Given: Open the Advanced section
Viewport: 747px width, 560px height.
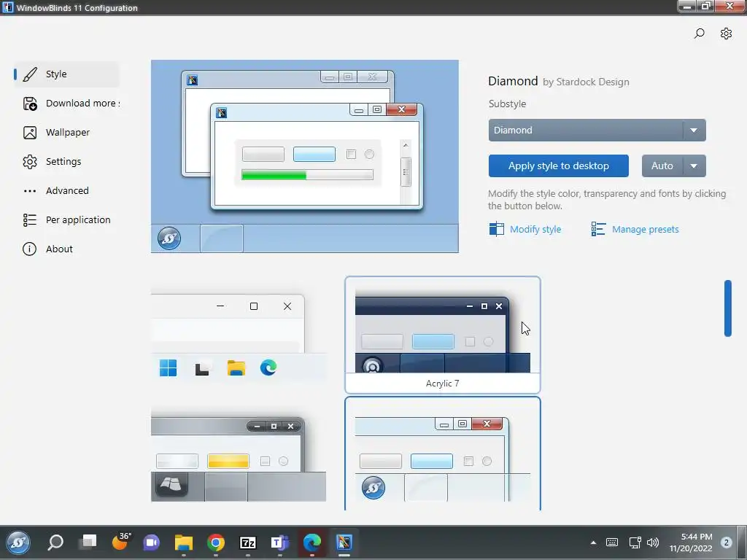Looking at the screenshot, I should point(66,191).
